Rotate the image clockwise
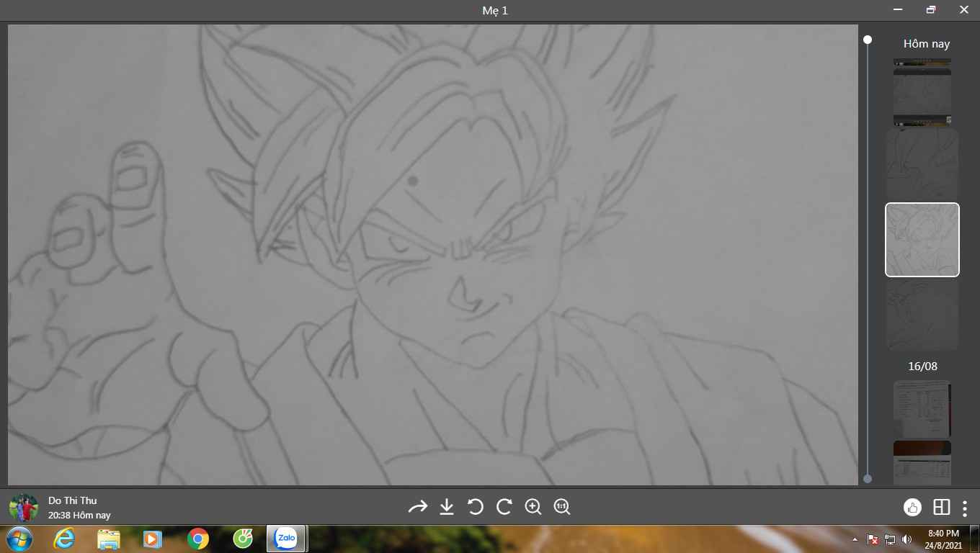980x553 pixels. tap(504, 507)
